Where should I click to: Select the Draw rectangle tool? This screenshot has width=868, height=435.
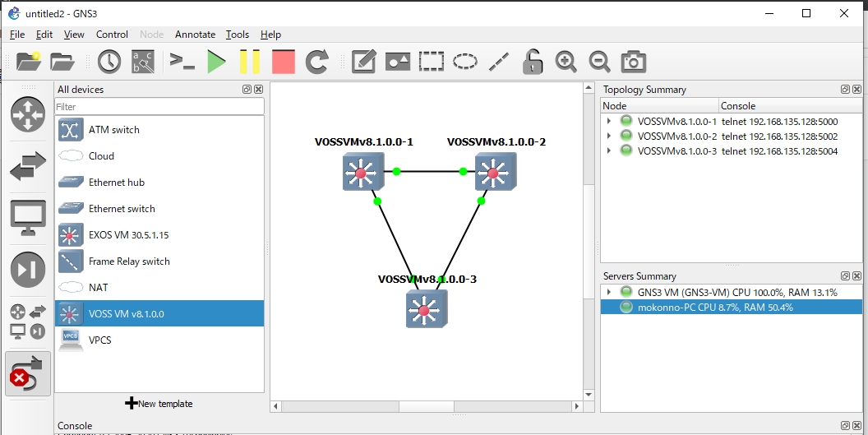[432, 62]
